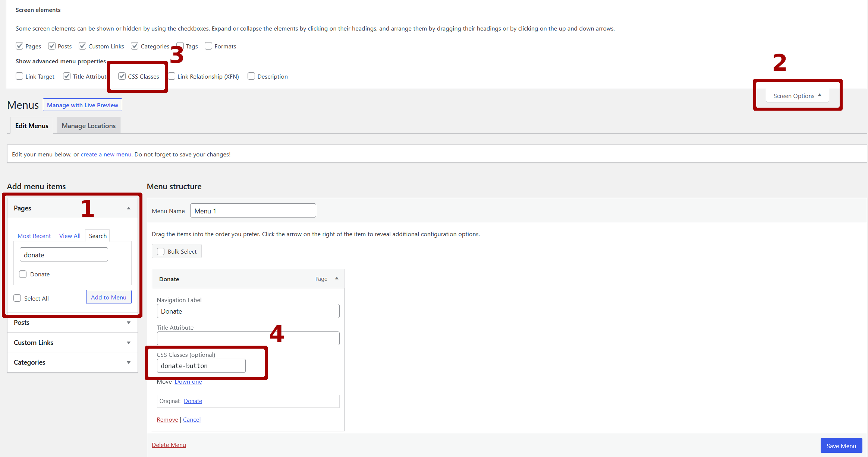Expand the Categories section arrow

pyautogui.click(x=129, y=362)
